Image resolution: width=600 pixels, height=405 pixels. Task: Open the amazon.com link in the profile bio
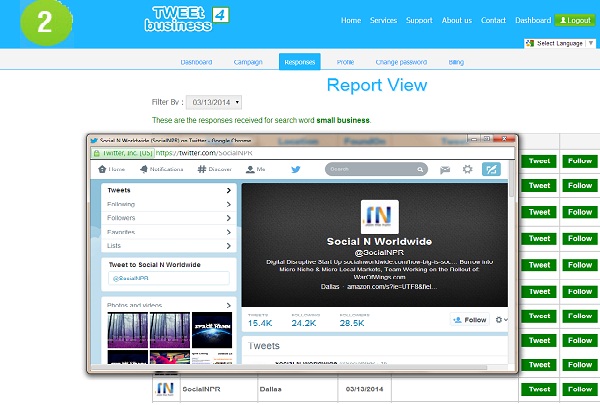pyautogui.click(x=392, y=286)
